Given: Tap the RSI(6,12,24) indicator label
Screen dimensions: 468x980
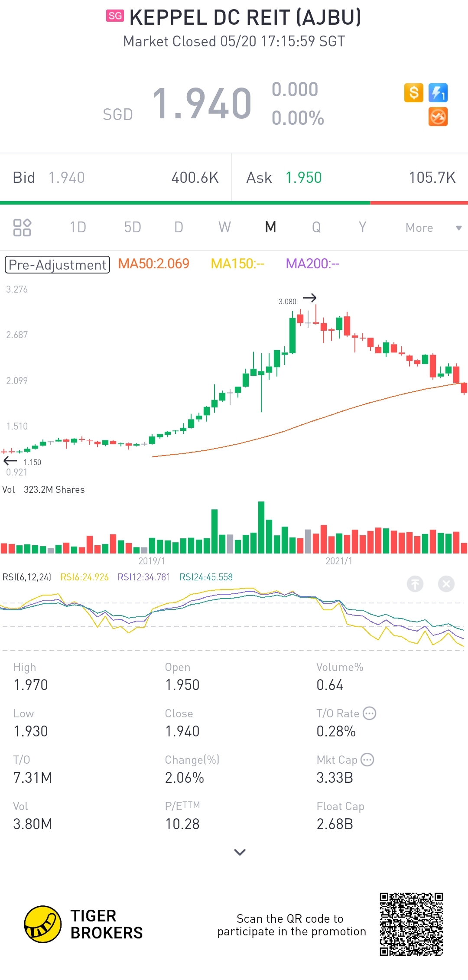Looking at the screenshot, I should coord(27,577).
